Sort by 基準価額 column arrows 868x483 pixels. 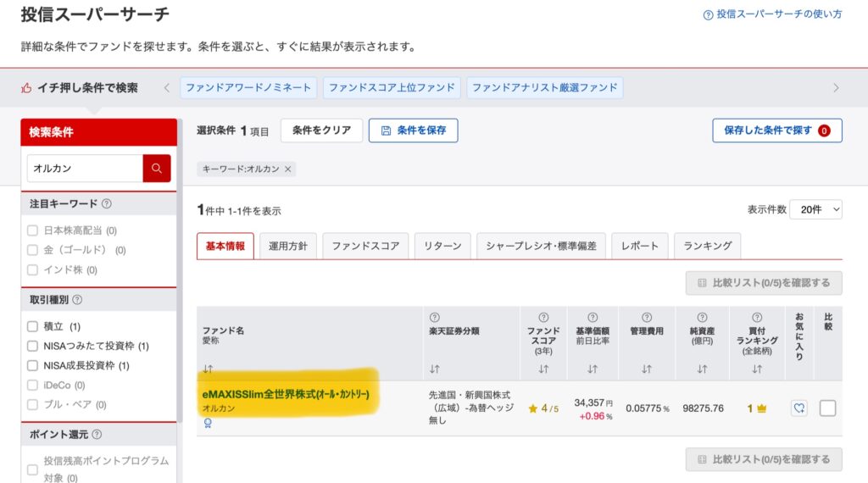click(593, 369)
